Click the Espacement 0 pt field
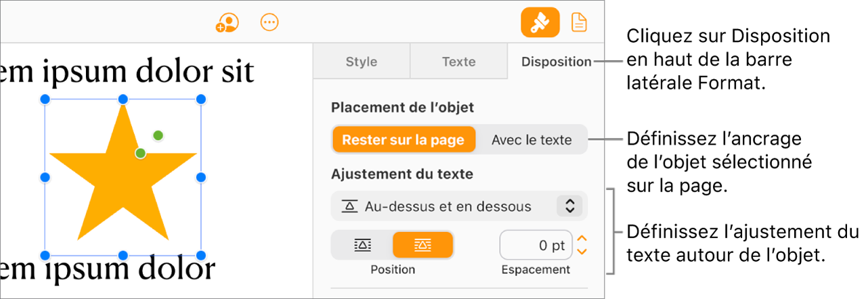Viewport: 868px width, 299px height. point(536,246)
